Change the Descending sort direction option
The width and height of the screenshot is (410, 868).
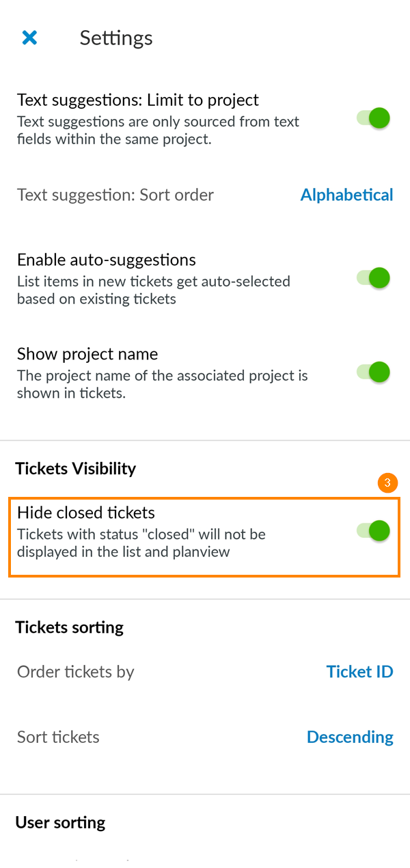[x=350, y=737]
